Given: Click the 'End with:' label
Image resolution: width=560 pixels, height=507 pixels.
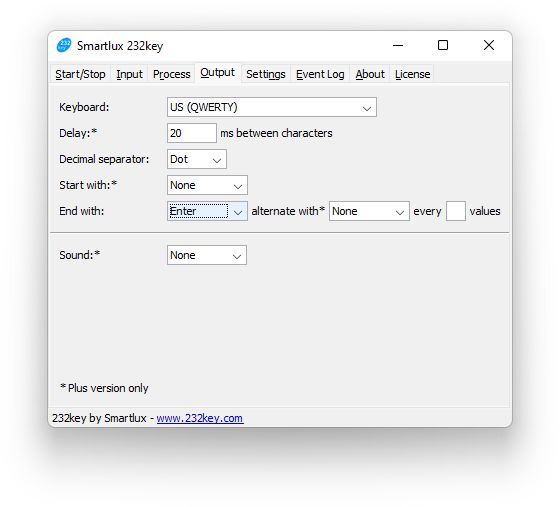Looking at the screenshot, I should (82, 211).
